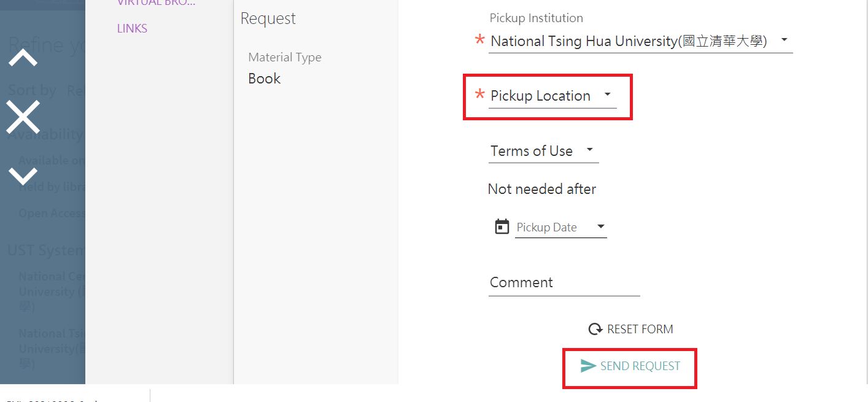Focus the Comment text field
This screenshot has height=402, width=868.
point(564,283)
